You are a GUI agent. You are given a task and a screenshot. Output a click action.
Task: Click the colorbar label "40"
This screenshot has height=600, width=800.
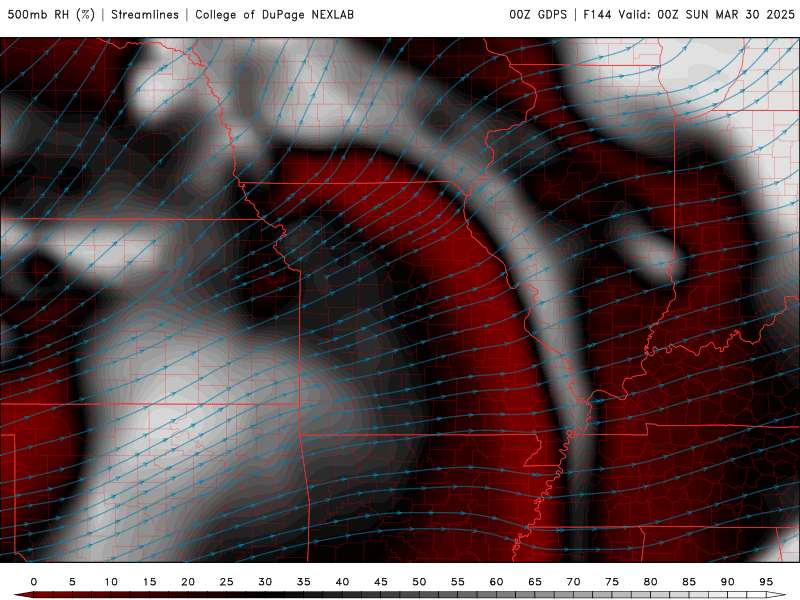342,582
